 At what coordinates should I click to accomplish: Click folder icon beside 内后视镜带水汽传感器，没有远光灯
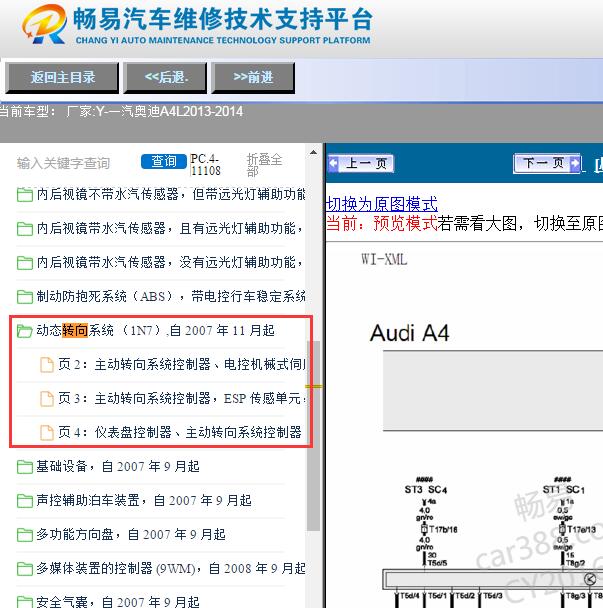click(x=25, y=263)
